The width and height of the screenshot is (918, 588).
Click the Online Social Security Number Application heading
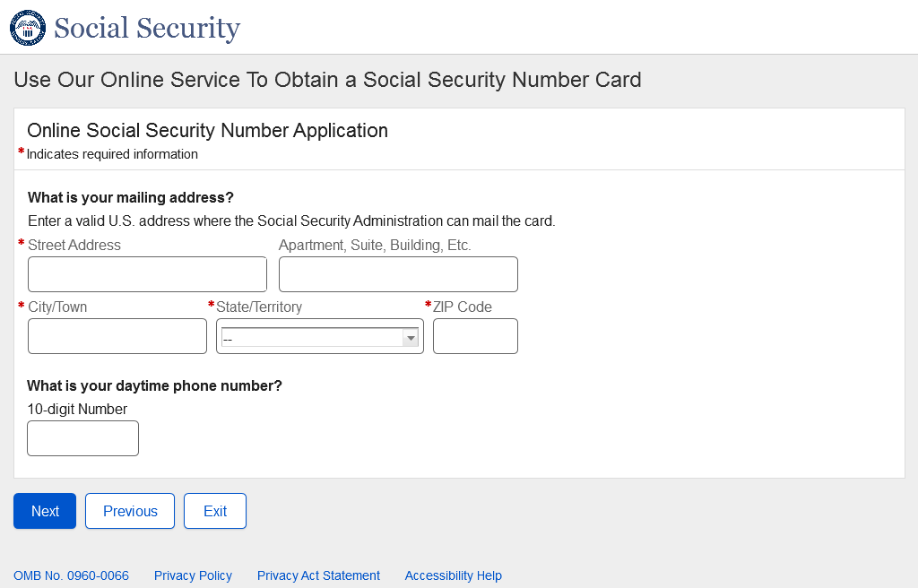[x=207, y=130]
